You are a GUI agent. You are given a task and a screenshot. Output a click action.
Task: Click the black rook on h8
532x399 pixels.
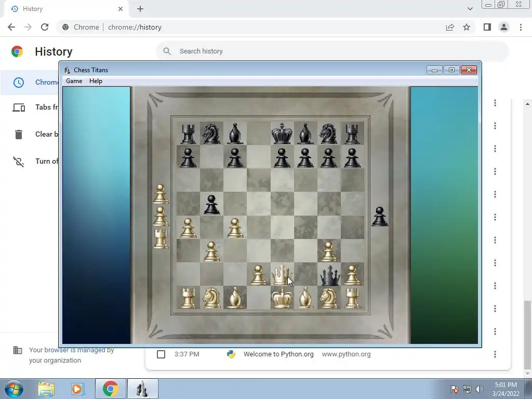click(x=352, y=135)
